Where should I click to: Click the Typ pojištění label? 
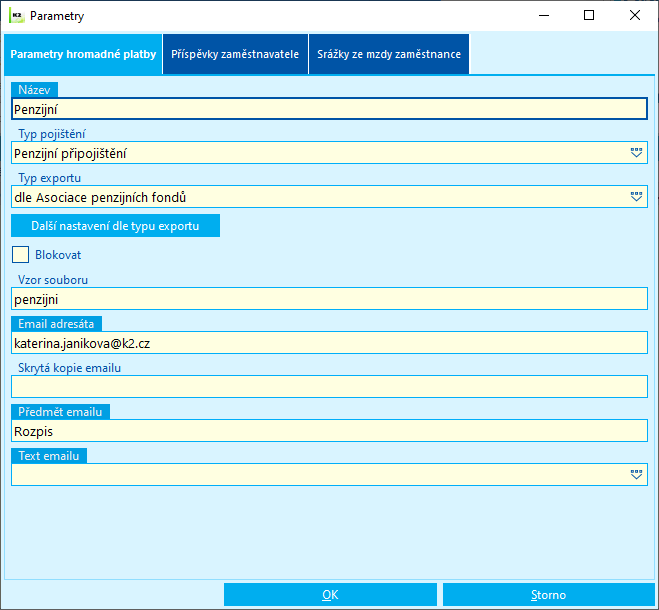pyautogui.click(x=52, y=134)
